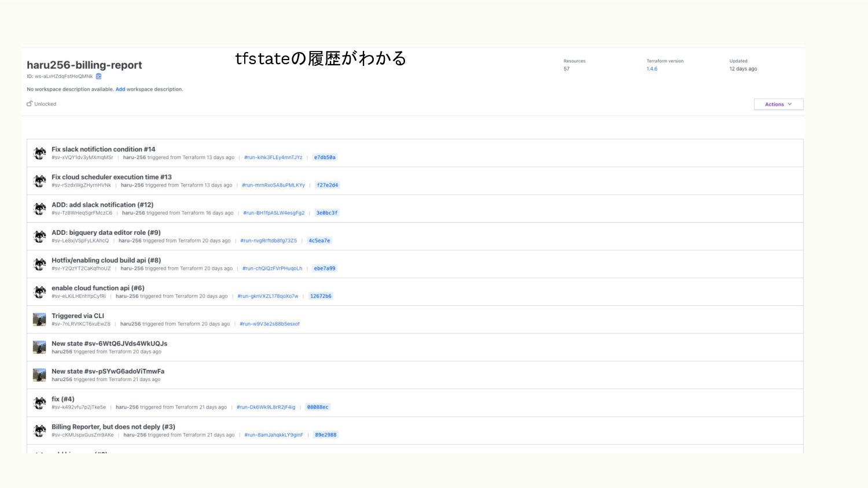The width and height of the screenshot is (868, 488).
Task: Select the haru256-billing-report workspace title
Action: tap(84, 65)
